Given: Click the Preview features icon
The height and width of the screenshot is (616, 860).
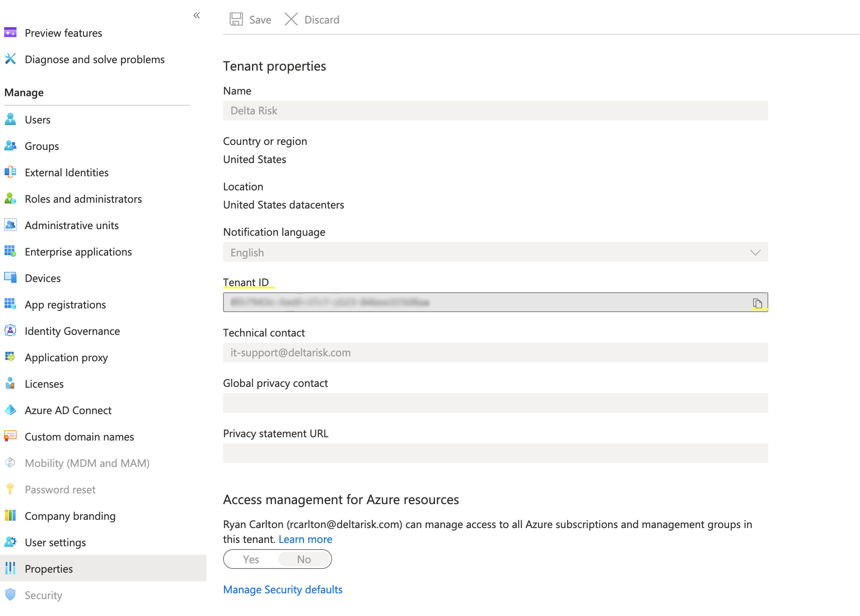Looking at the screenshot, I should [x=10, y=33].
